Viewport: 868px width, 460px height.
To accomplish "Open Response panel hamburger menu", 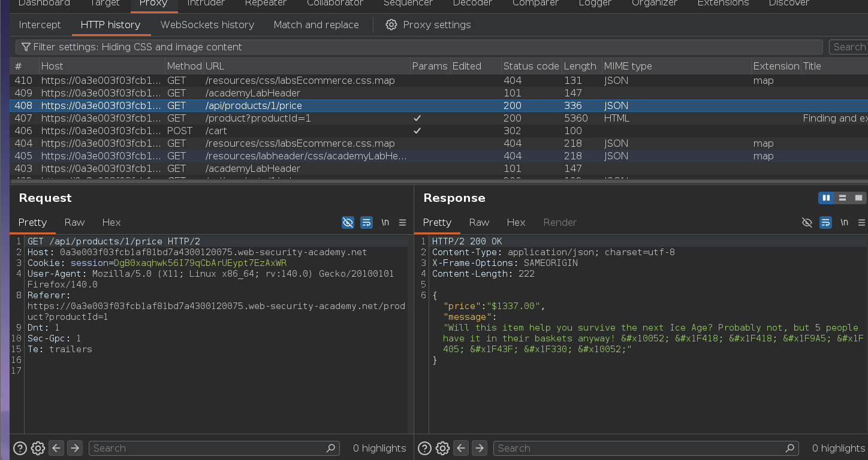I will coord(862,222).
